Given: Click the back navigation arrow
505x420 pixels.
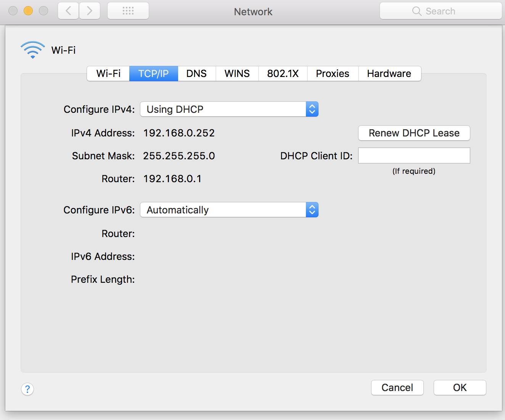Looking at the screenshot, I should [68, 11].
